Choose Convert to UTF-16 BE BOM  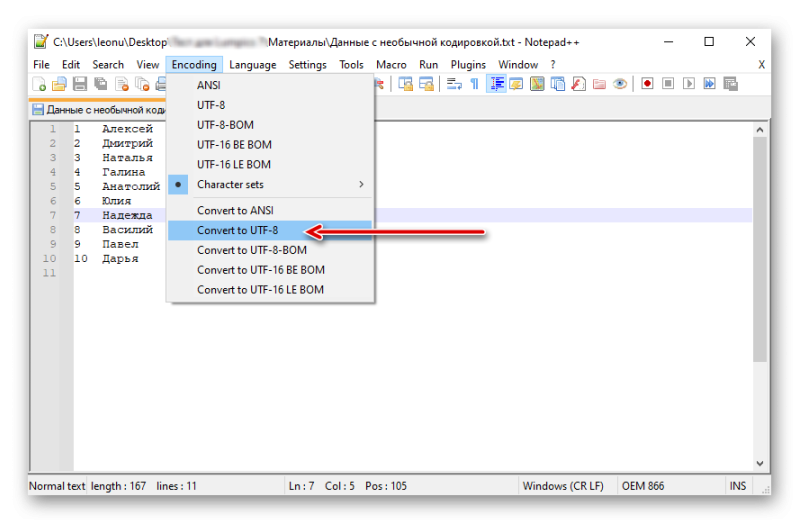pyautogui.click(x=270, y=270)
